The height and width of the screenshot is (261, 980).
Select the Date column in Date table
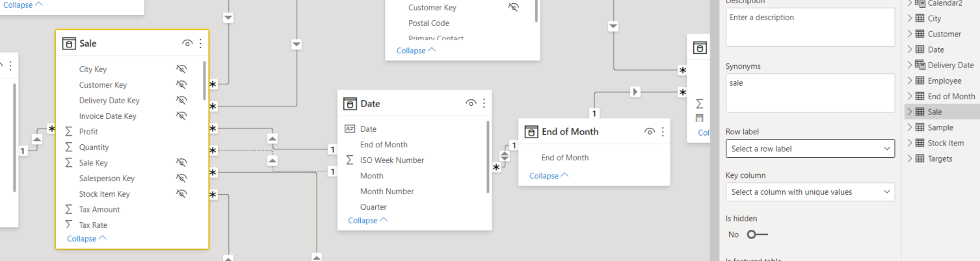[x=368, y=129]
